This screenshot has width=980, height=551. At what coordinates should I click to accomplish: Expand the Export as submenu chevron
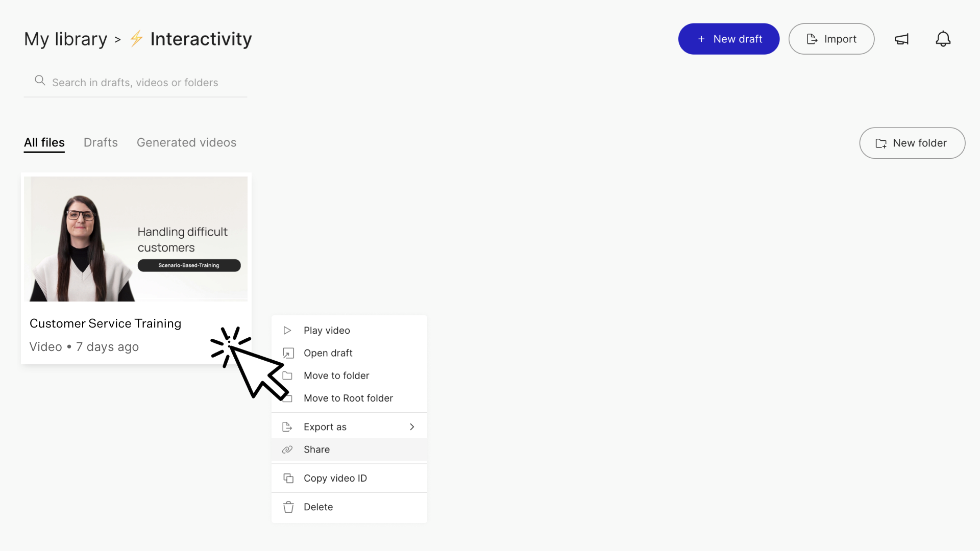[412, 427]
